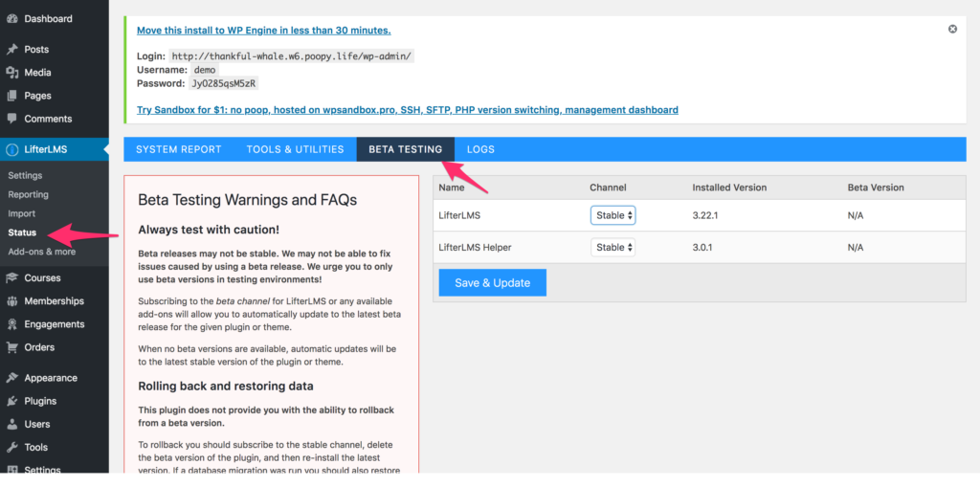Click the N/A beta version for LifterLMS Helper
Image resolution: width=980 pixels, height=487 pixels.
click(x=856, y=247)
